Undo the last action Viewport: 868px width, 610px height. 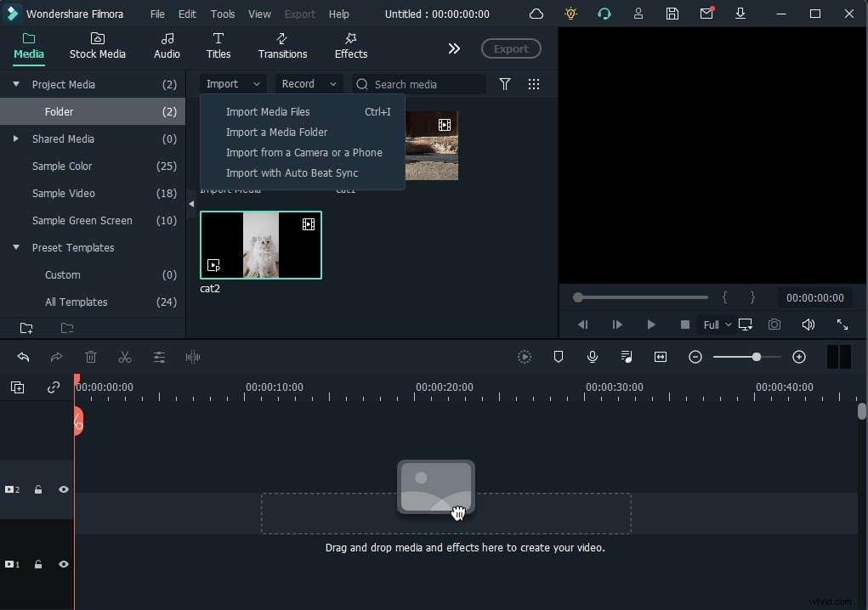point(23,358)
